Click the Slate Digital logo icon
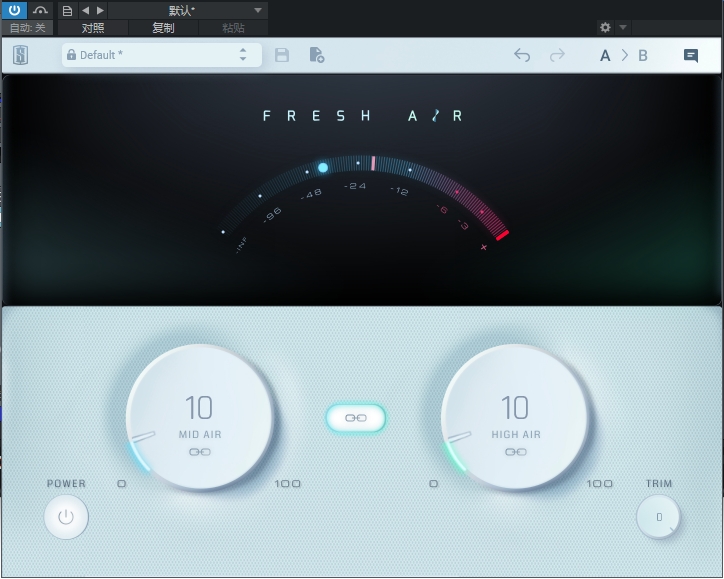 coord(20,56)
